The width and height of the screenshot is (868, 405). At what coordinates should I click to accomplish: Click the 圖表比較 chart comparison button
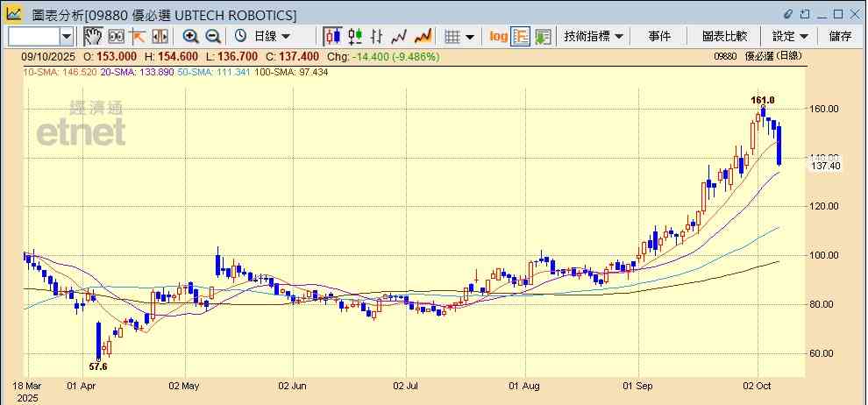[x=724, y=36]
